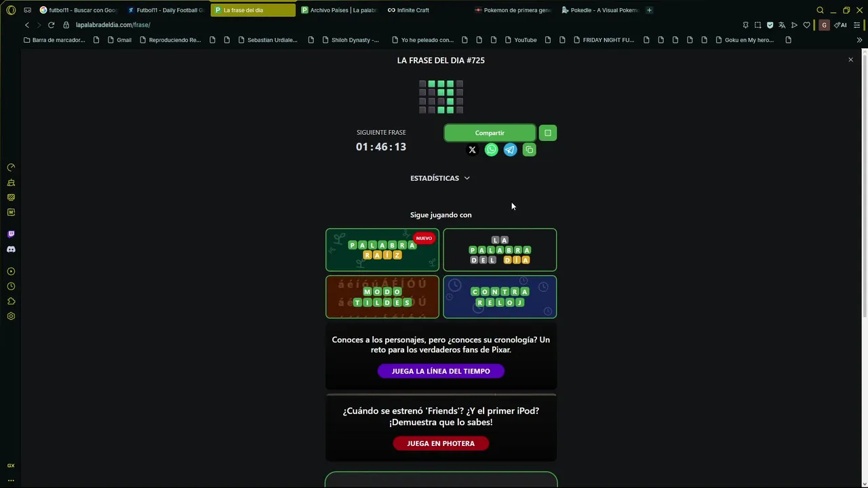Switch to Pokemon de primera generación tab

pyautogui.click(x=513, y=10)
